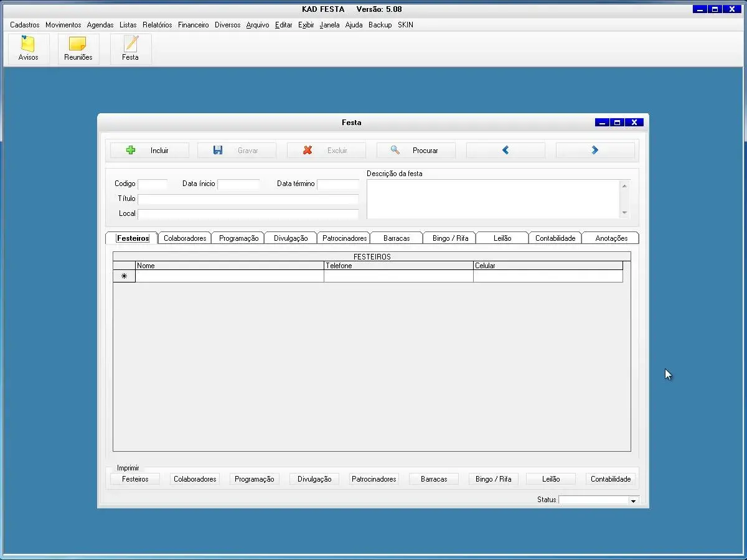The height and width of the screenshot is (560, 747).
Task: Go to previous record with left arrow
Action: tap(505, 151)
